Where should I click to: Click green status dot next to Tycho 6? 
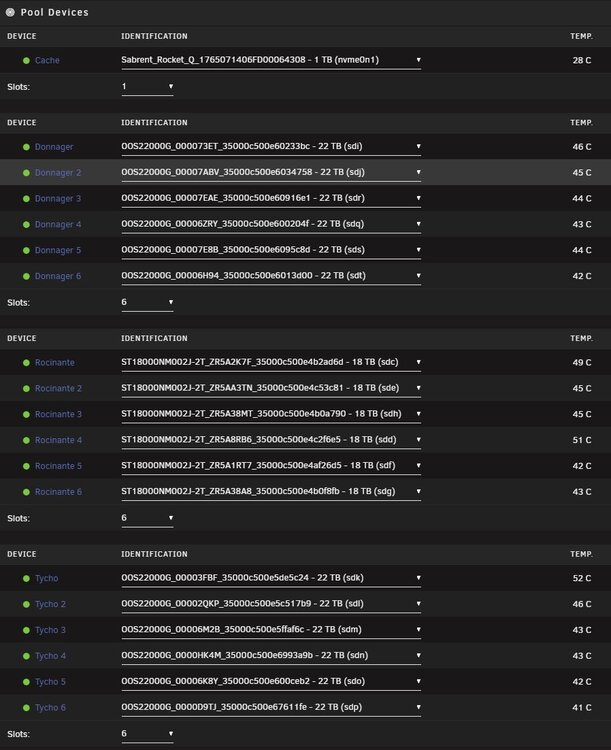click(x=26, y=707)
